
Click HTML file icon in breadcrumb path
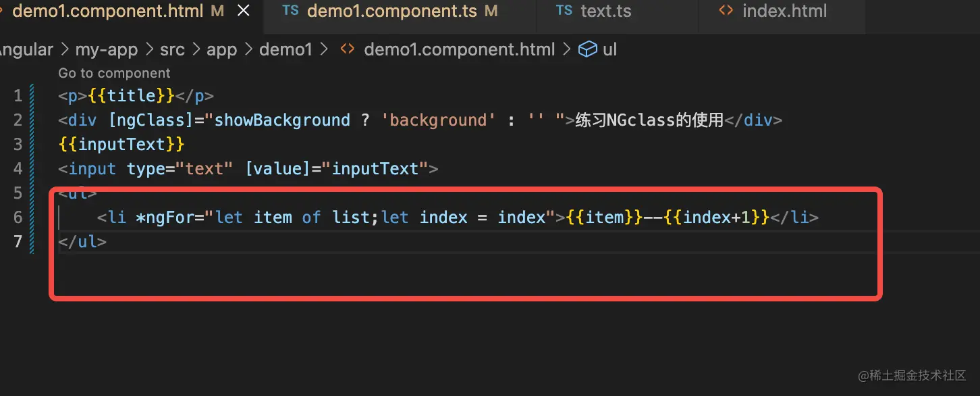[348, 49]
